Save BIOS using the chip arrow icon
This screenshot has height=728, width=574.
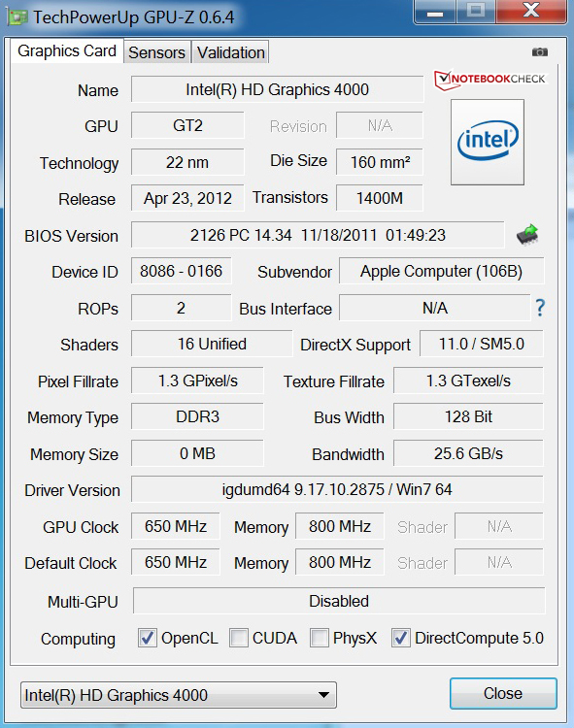click(x=527, y=235)
